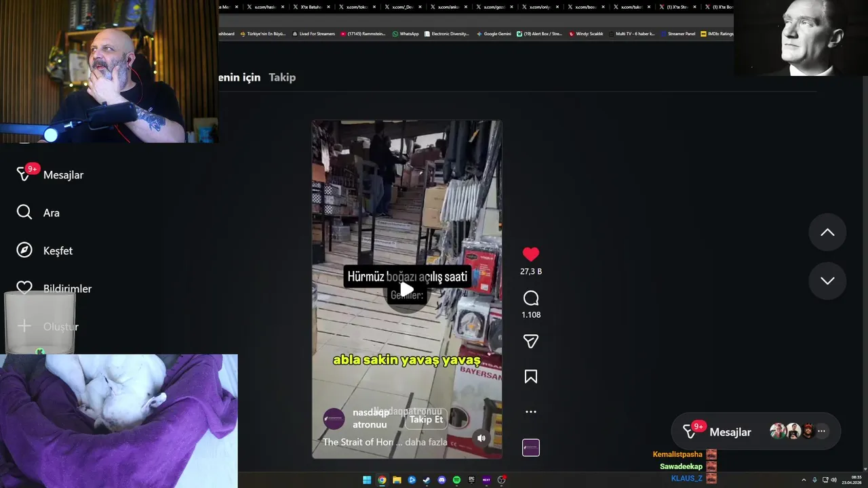868x488 pixels.
Task: Open Bildirimler notifications
Action: click(54, 288)
